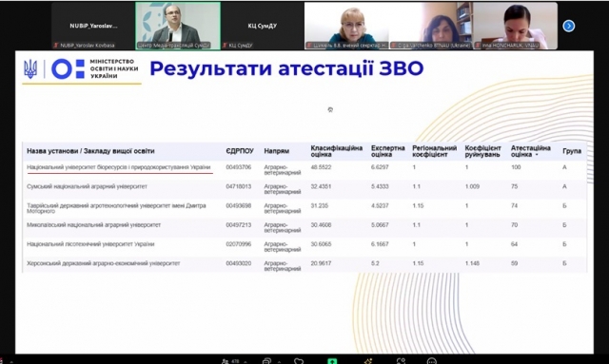Click destruction coefficient 1.148
Viewport: 609px width, 364px height.
pyautogui.click(x=472, y=263)
